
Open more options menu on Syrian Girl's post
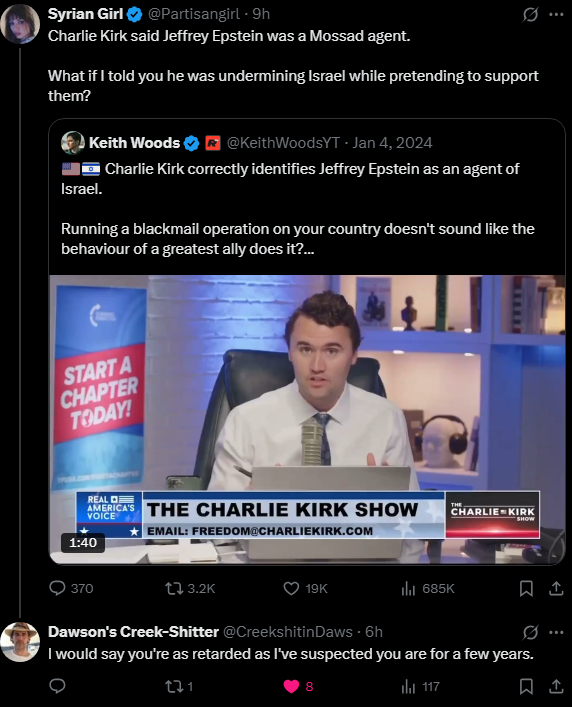coord(556,14)
